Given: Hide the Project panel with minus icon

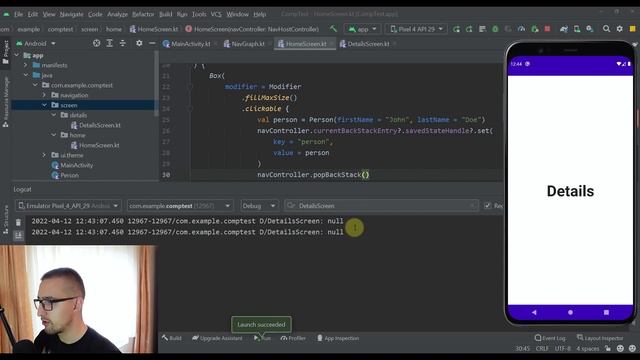Looking at the screenshot, I should [x=152, y=43].
